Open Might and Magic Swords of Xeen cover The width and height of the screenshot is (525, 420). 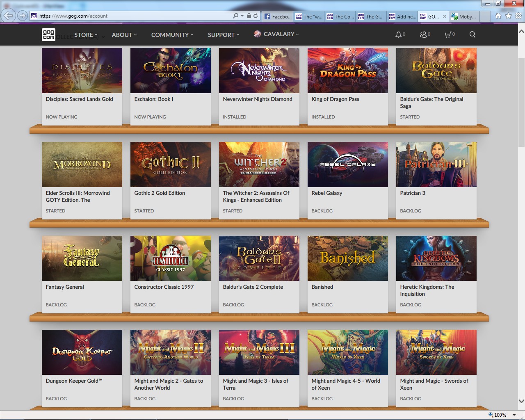coord(436,352)
